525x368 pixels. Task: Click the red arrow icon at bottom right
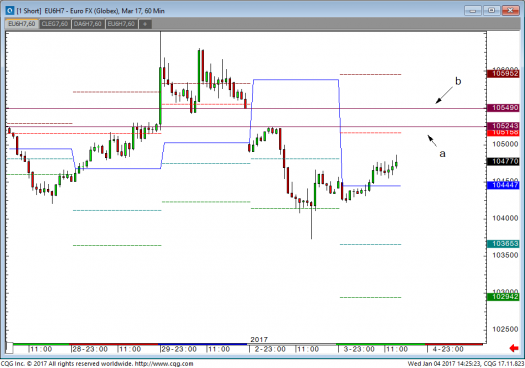pos(513,348)
